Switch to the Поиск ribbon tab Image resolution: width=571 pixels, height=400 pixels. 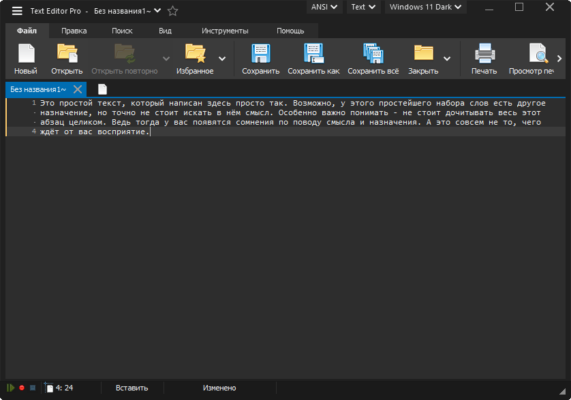(122, 31)
